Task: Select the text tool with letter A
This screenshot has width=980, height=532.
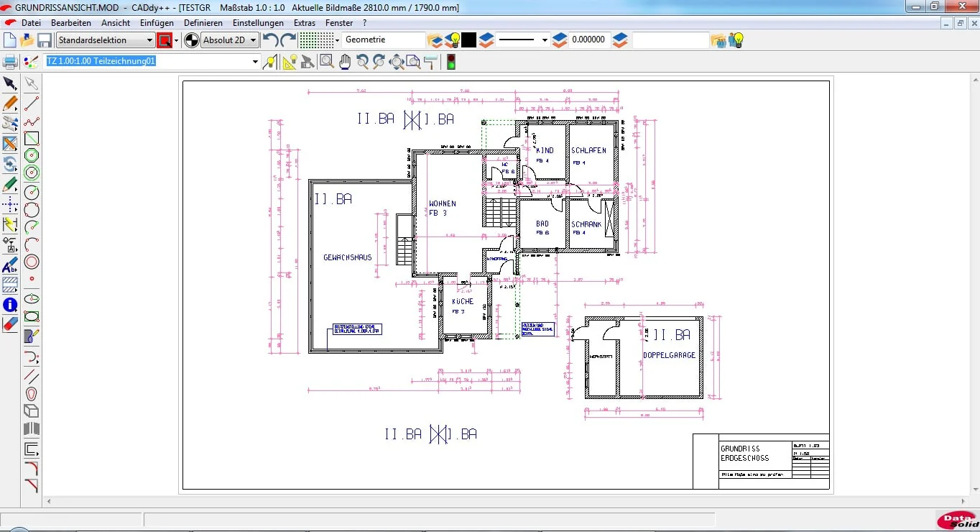Action: point(10,266)
